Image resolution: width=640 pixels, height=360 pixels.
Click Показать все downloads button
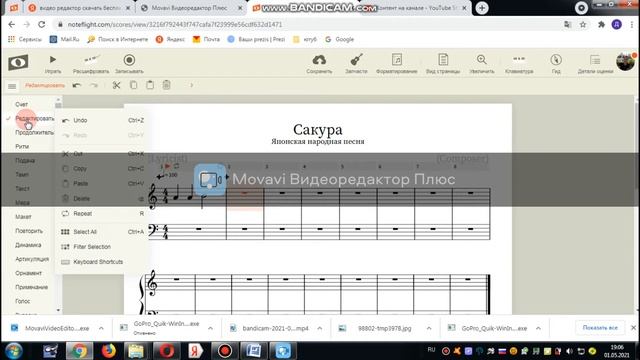(600, 327)
